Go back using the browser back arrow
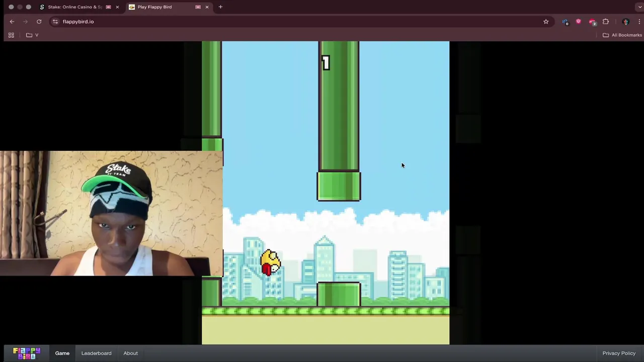 (x=12, y=22)
